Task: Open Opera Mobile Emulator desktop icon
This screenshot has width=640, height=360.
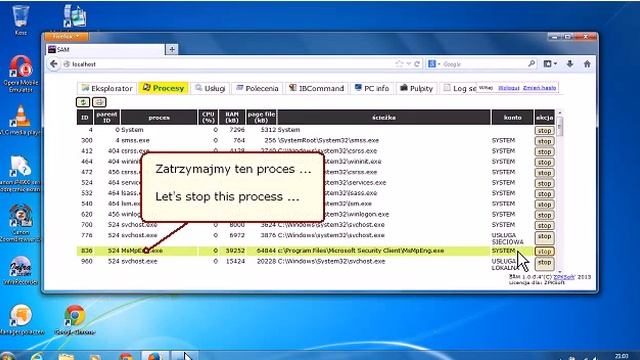Action: [x=20, y=73]
